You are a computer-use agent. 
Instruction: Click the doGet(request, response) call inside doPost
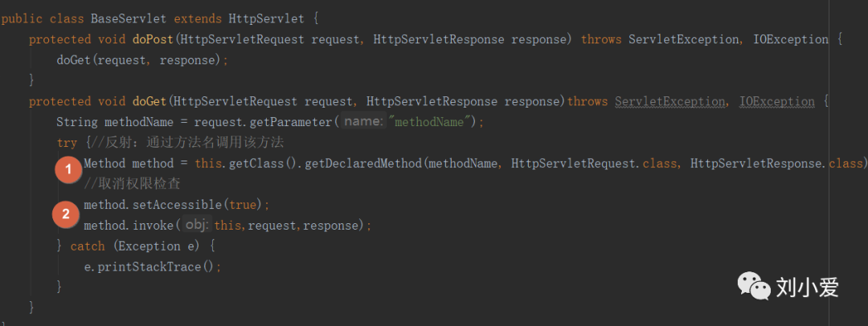pos(142,59)
